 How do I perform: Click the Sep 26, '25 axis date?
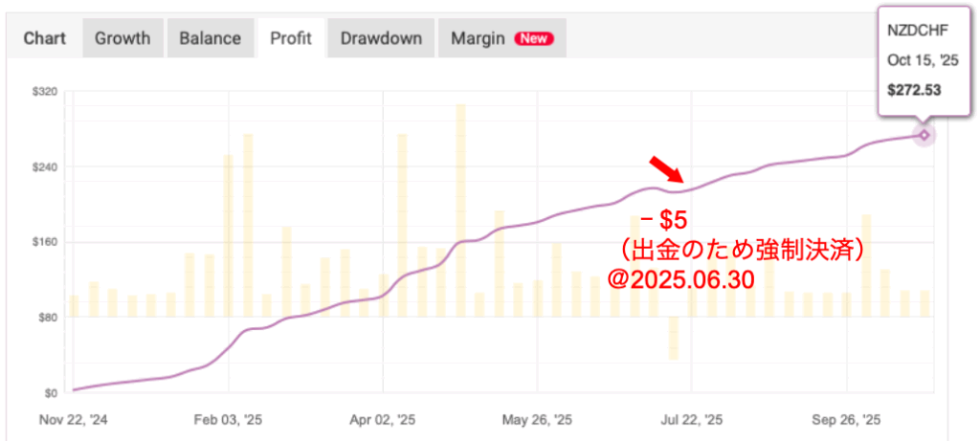point(846,420)
